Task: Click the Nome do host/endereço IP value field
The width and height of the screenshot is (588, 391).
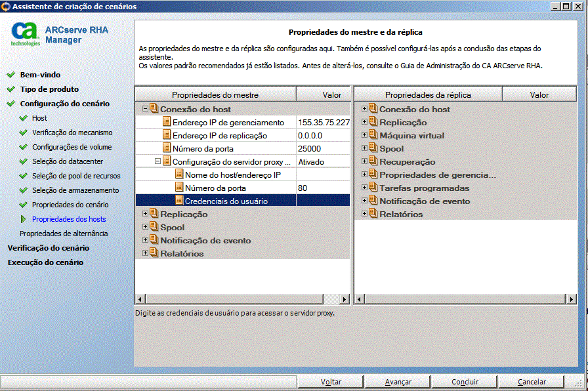Action: [323, 175]
